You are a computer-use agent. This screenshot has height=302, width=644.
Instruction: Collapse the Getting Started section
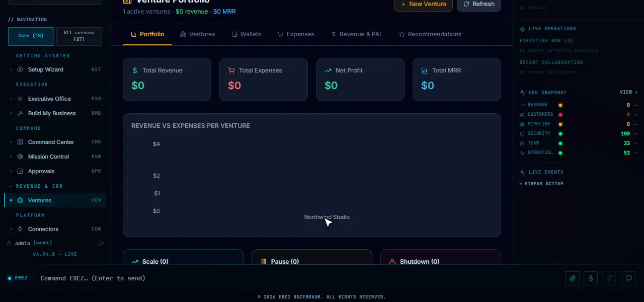[39, 56]
